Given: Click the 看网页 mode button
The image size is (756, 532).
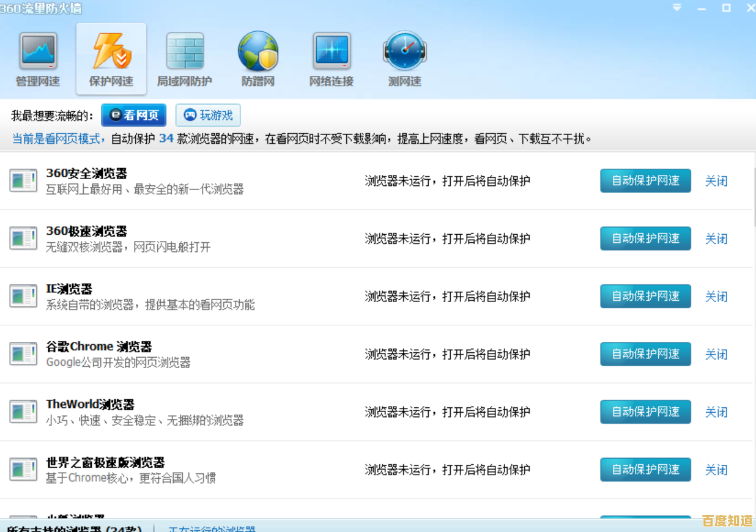Looking at the screenshot, I should pyautogui.click(x=133, y=115).
